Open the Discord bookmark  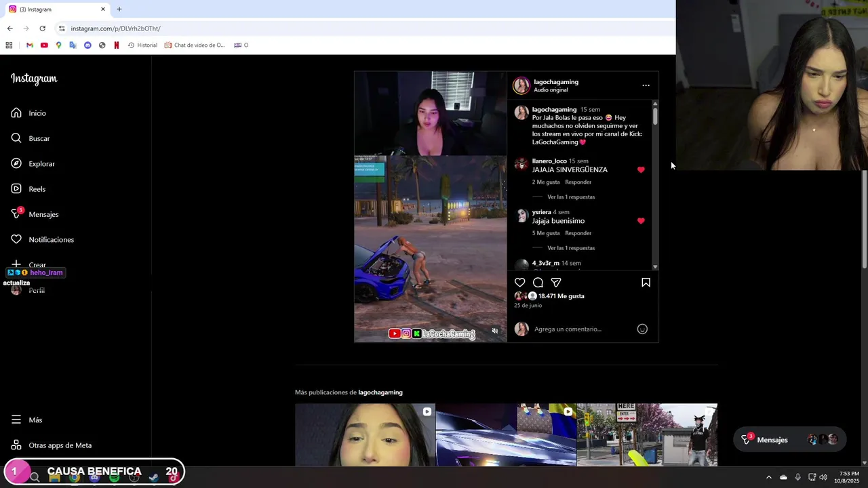tap(87, 45)
